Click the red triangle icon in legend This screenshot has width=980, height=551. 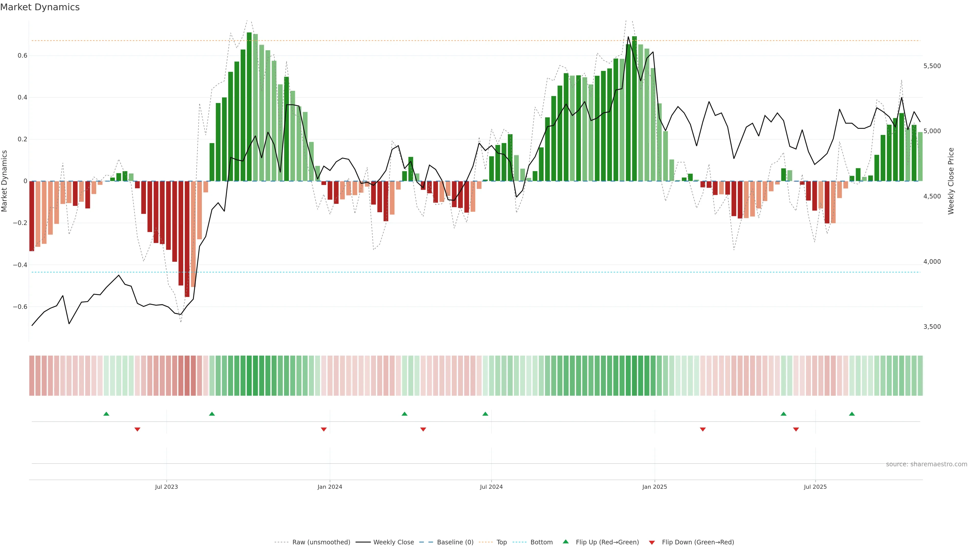pyautogui.click(x=652, y=542)
